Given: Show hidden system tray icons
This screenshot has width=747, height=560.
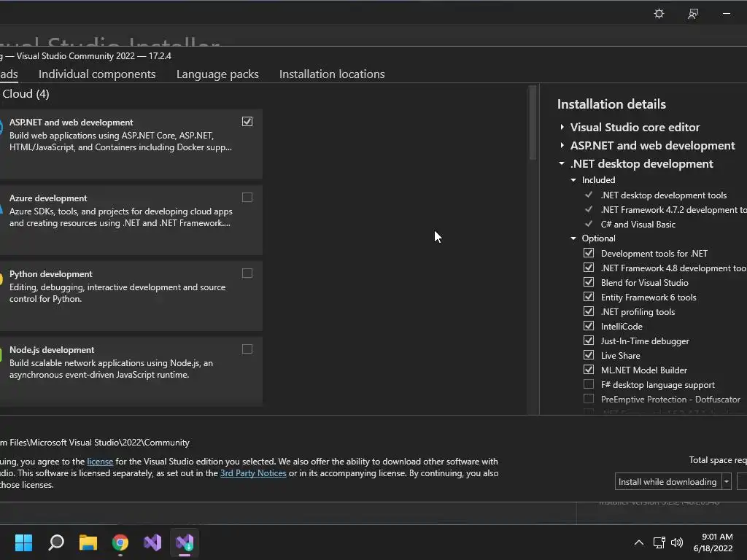Looking at the screenshot, I should point(639,542).
